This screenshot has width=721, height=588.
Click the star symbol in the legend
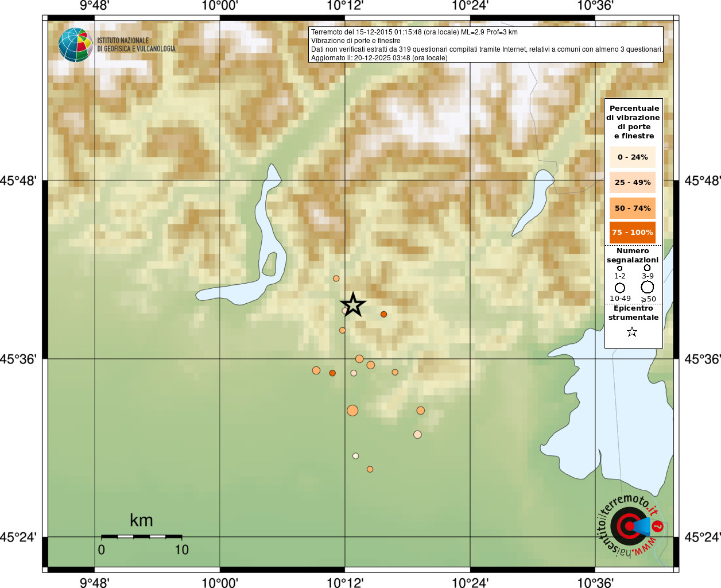(632, 332)
